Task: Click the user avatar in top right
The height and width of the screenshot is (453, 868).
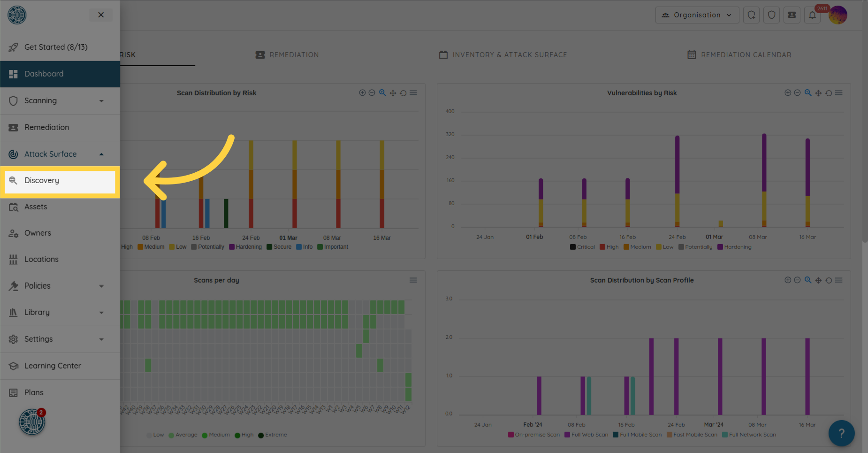Action: point(838,15)
